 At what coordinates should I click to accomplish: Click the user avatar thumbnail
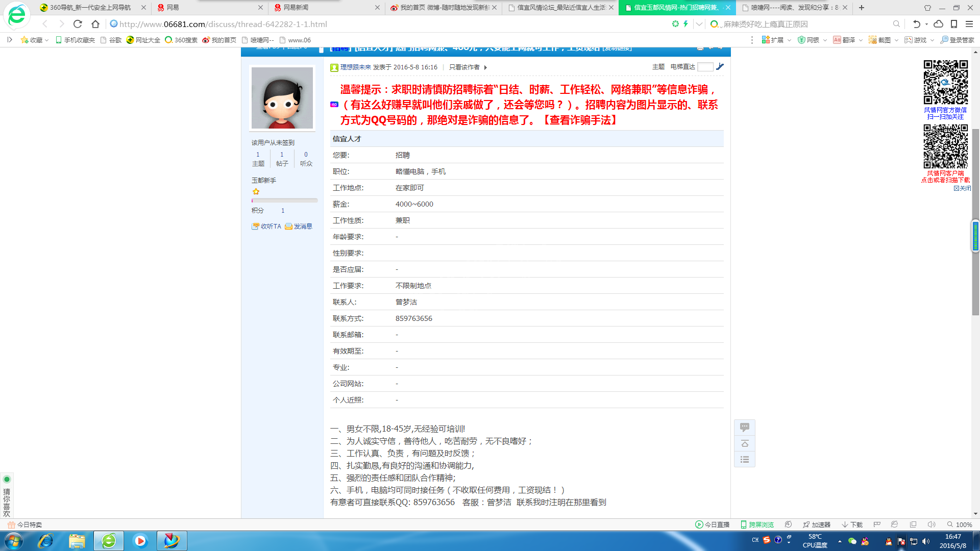282,98
